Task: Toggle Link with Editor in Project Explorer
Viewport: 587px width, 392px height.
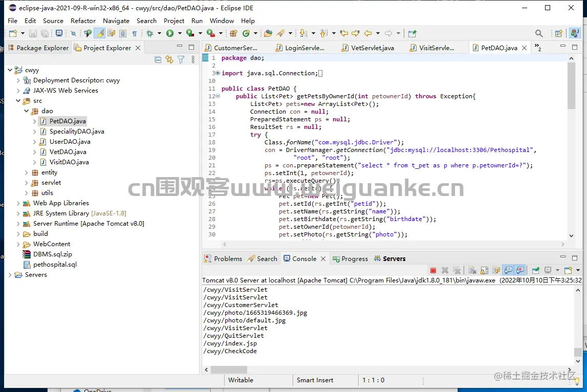Action: point(169,59)
